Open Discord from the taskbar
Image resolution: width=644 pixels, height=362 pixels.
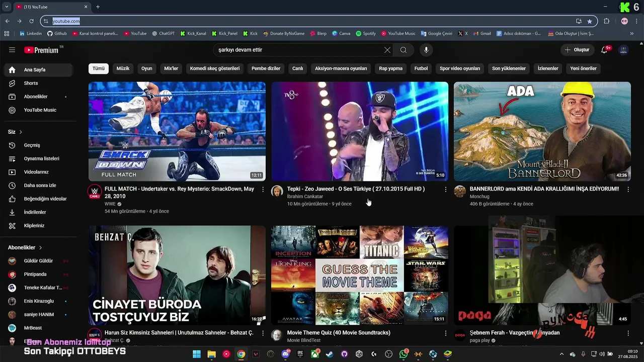click(x=286, y=354)
